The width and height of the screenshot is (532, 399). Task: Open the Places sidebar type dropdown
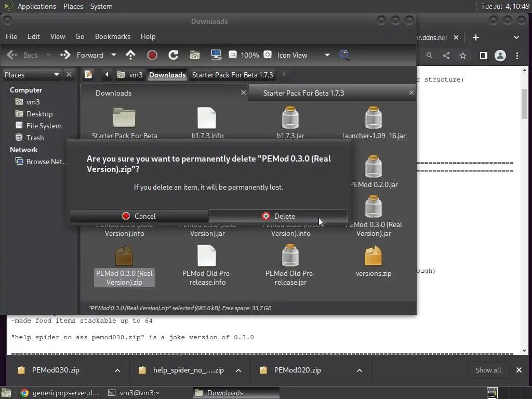[x=32, y=75]
